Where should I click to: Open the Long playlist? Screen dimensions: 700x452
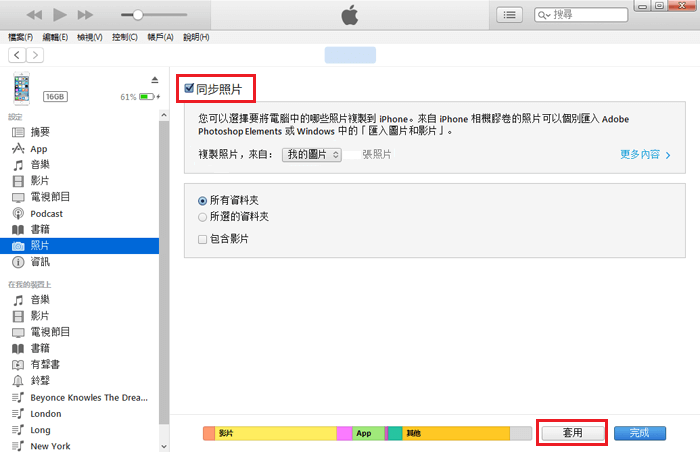(x=79, y=430)
